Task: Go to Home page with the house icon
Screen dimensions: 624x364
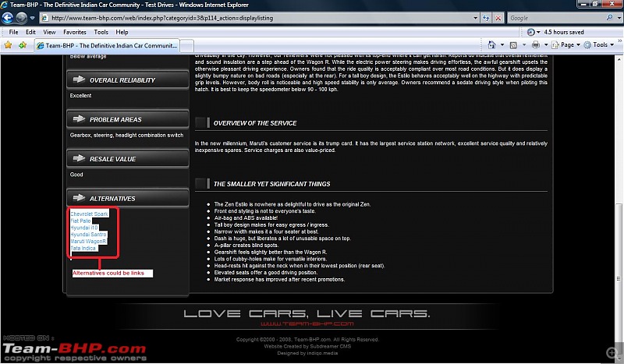Action: pyautogui.click(x=492, y=44)
